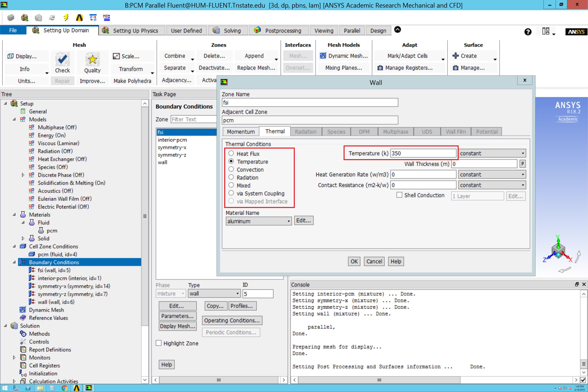The height and width of the screenshot is (392, 588).
Task: Select the Heat Flux thermal condition
Action: click(x=231, y=153)
